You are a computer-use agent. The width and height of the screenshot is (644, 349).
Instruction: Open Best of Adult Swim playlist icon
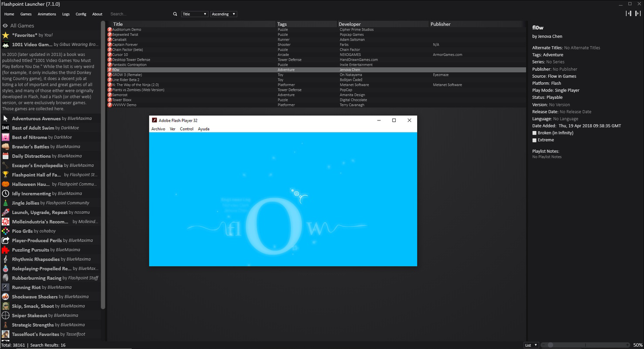(5, 128)
